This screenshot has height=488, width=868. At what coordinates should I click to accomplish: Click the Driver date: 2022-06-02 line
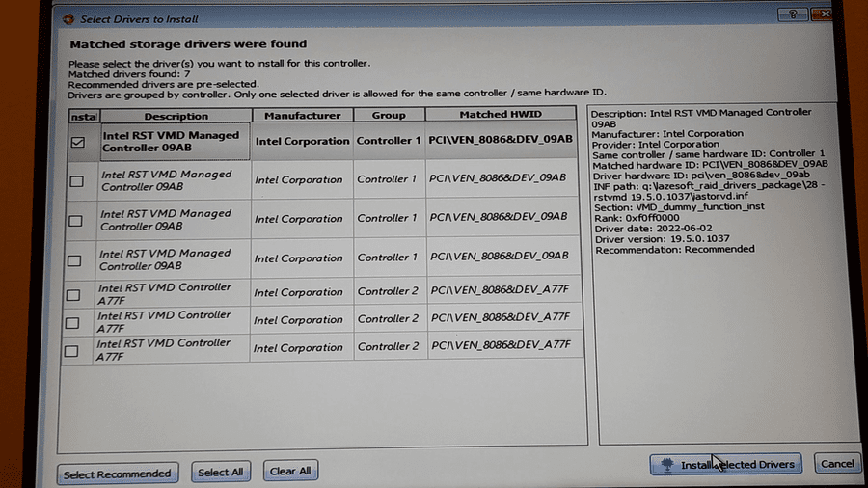tap(653, 229)
